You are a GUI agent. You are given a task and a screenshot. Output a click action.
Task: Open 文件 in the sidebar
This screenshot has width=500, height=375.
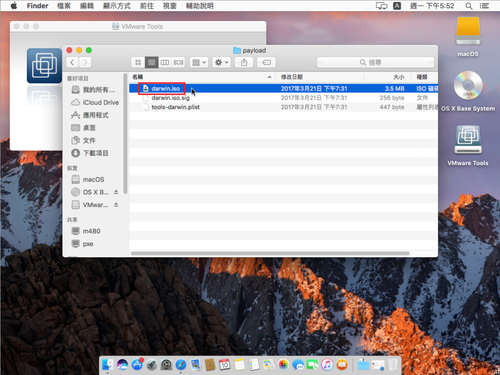tap(84, 140)
